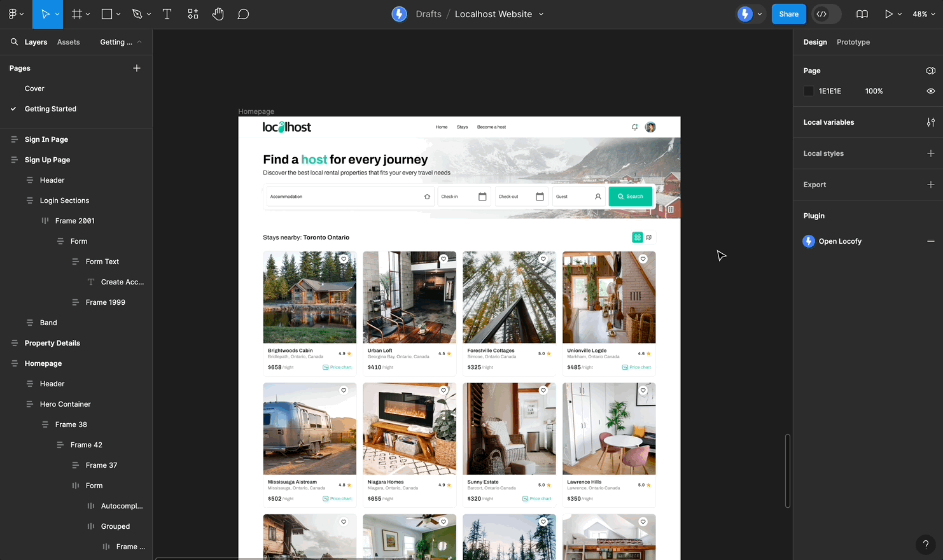Favorite the Urban Loft listing
The width and height of the screenshot is (943, 560).
pyautogui.click(x=444, y=259)
